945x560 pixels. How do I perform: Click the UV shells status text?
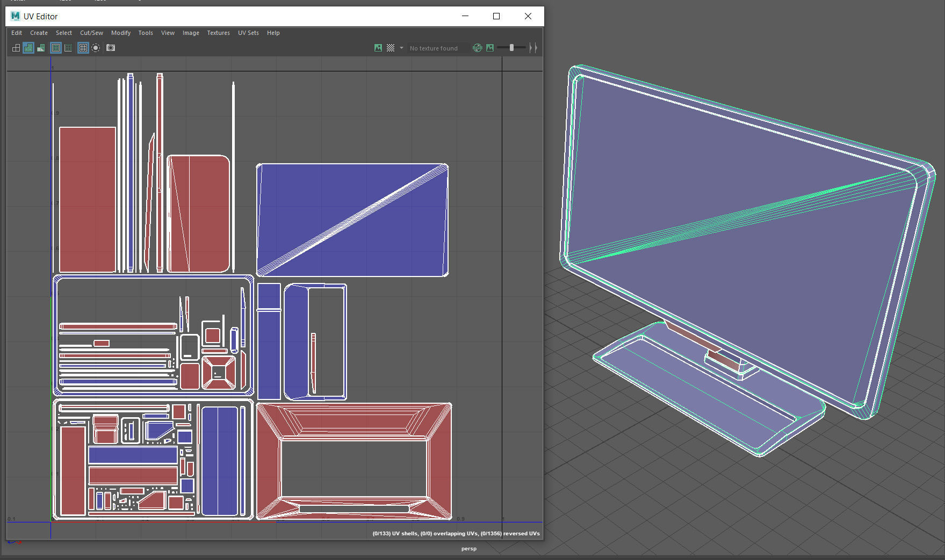coord(456,534)
